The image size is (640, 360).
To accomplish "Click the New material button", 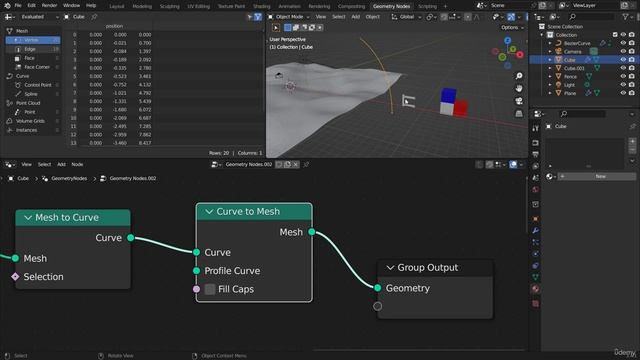I will point(597,176).
